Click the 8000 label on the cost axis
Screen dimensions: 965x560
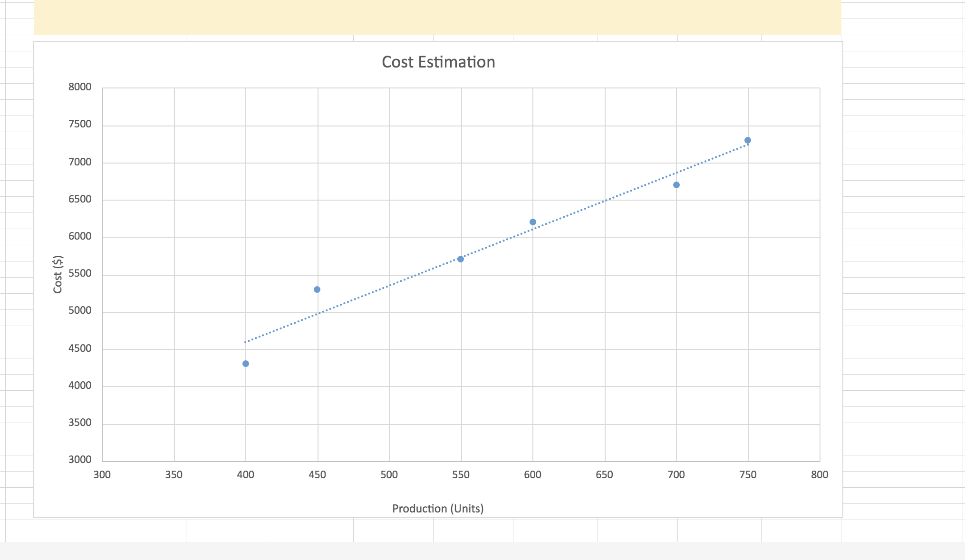(80, 87)
